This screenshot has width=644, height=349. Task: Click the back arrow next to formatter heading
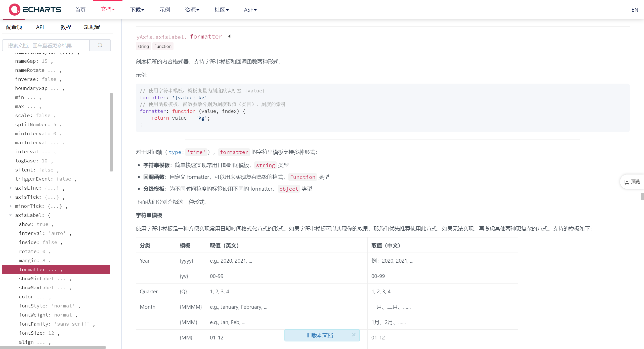click(x=229, y=36)
